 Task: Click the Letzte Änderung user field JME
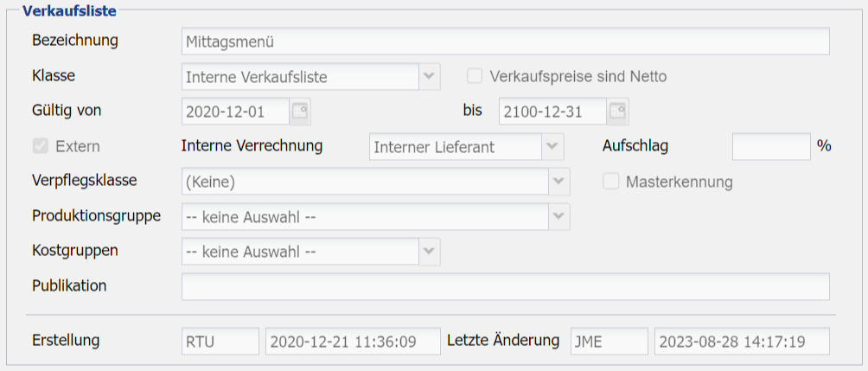609,342
